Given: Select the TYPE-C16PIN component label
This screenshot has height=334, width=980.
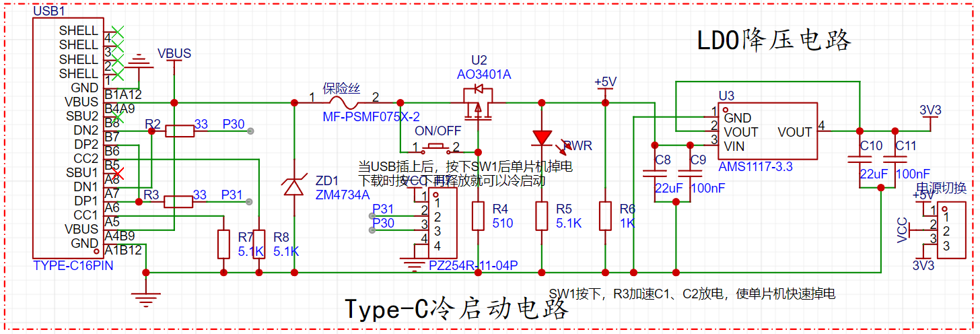Looking at the screenshot, I should 73,265.
